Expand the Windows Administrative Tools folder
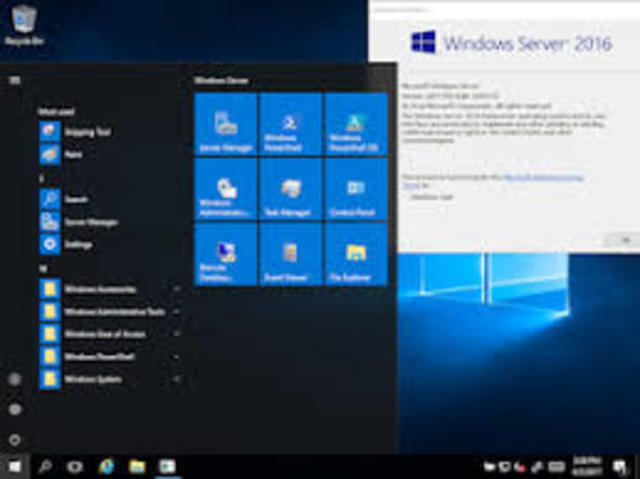Viewport: 640px width, 479px height. point(109,312)
